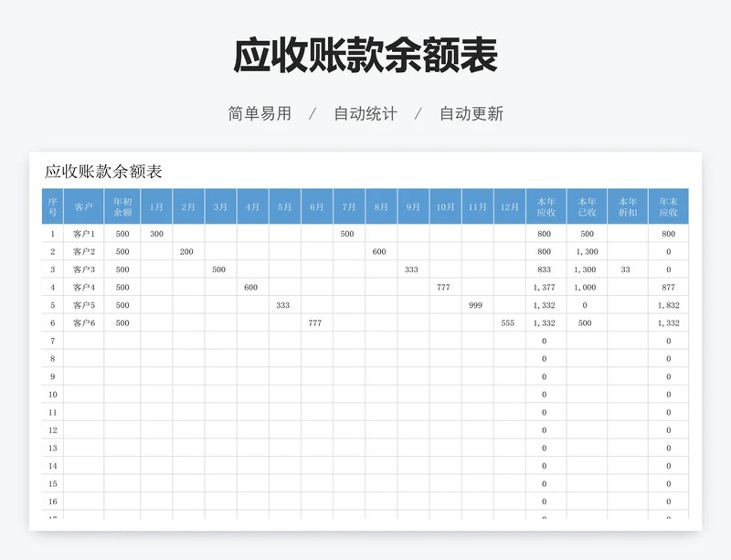The width and height of the screenshot is (731, 560).
Task: Select the 4月 column header
Action: tap(253, 206)
